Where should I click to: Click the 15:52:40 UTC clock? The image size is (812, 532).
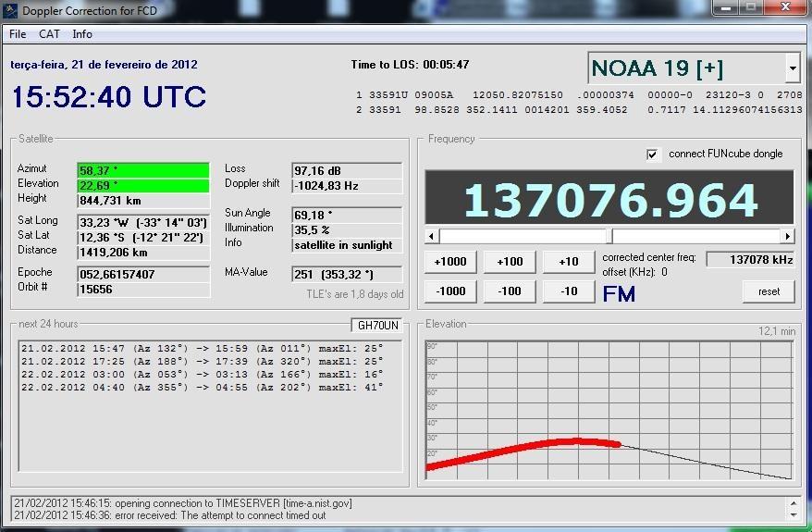point(109,97)
